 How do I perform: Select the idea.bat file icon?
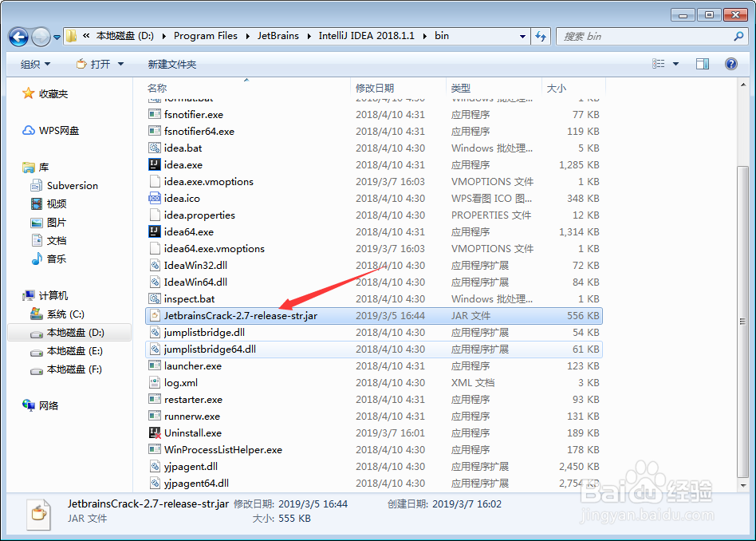154,148
